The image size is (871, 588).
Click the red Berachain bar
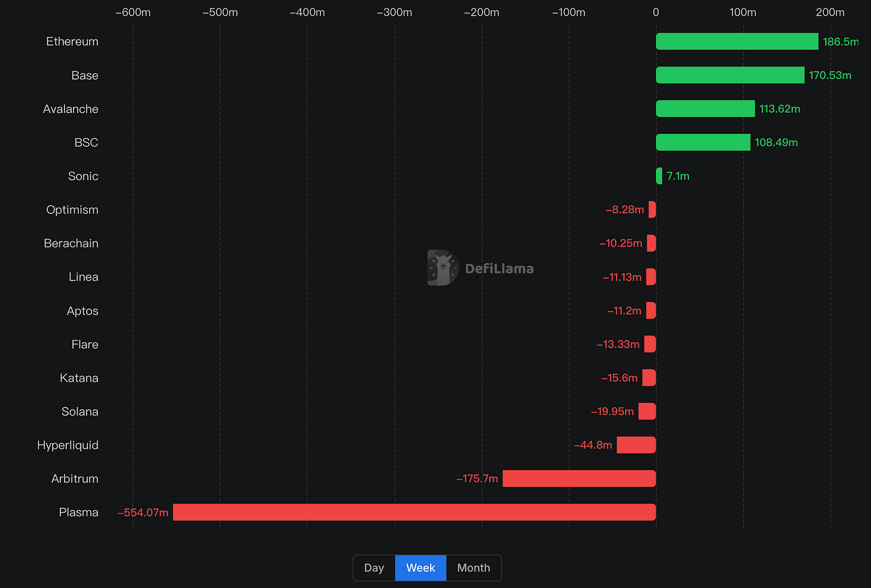(x=651, y=243)
